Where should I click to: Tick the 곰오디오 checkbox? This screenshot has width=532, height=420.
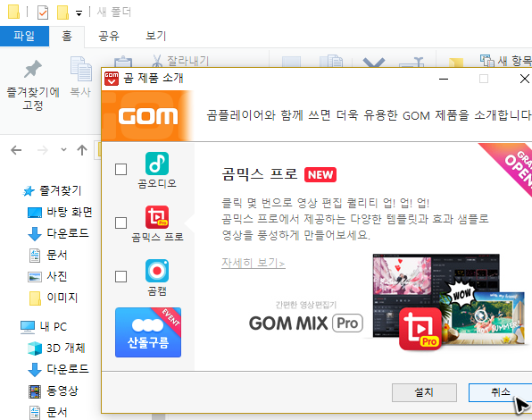point(121,169)
